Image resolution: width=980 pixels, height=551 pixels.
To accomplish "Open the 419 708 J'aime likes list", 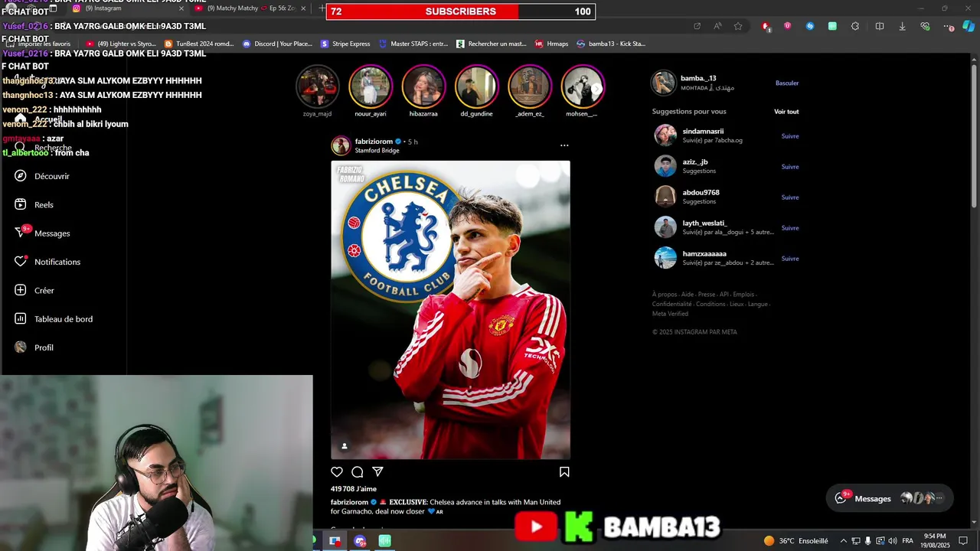I will tap(354, 489).
